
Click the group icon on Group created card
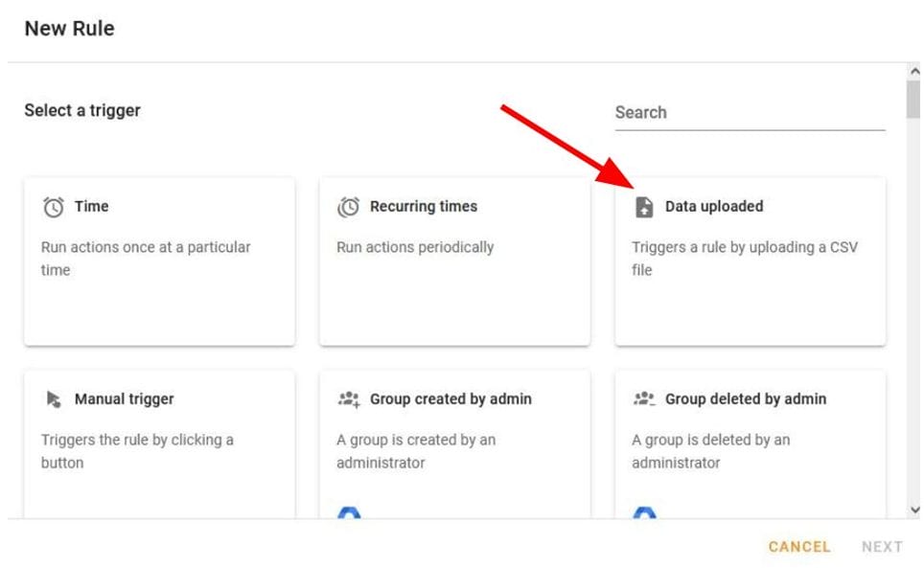[x=347, y=398]
